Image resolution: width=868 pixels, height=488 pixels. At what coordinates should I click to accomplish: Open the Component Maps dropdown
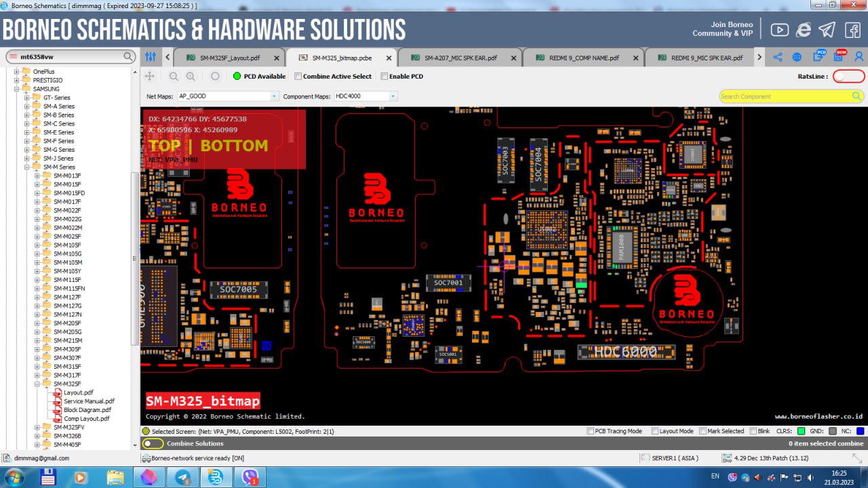click(393, 96)
